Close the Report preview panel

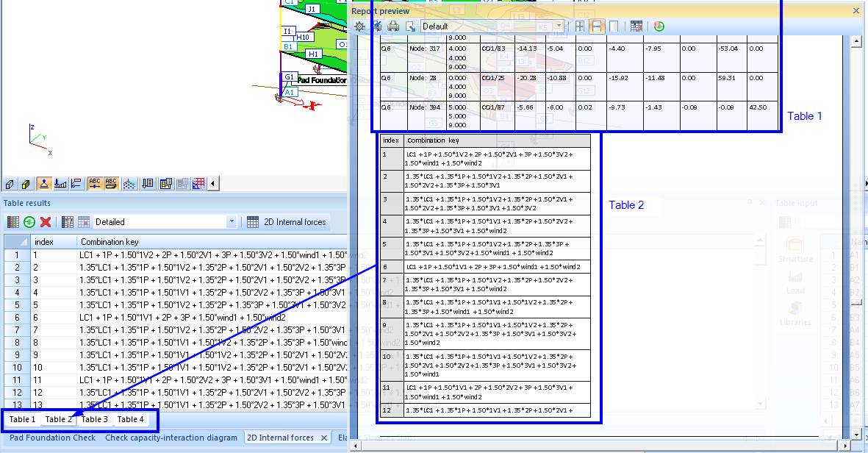(856, 11)
